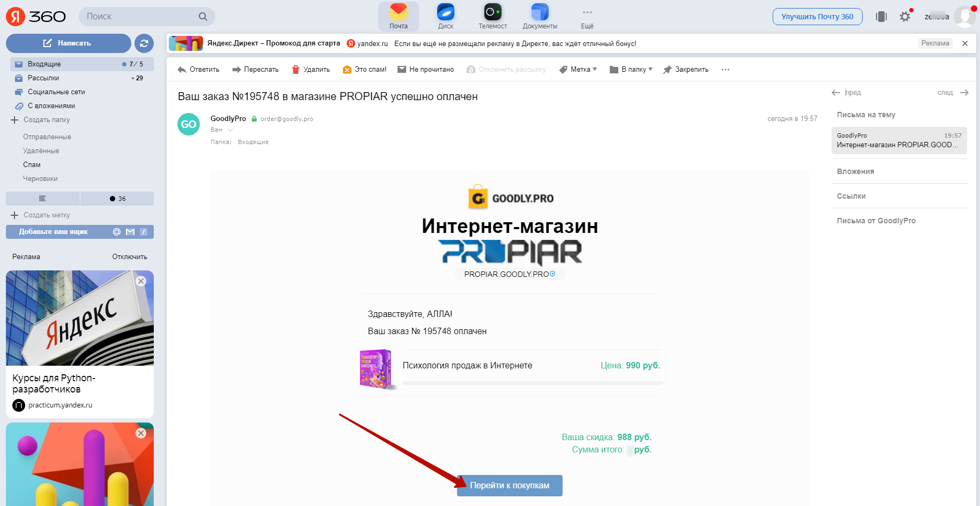Click sender address order@goodly.pro
This screenshot has height=506, width=980.
[287, 119]
